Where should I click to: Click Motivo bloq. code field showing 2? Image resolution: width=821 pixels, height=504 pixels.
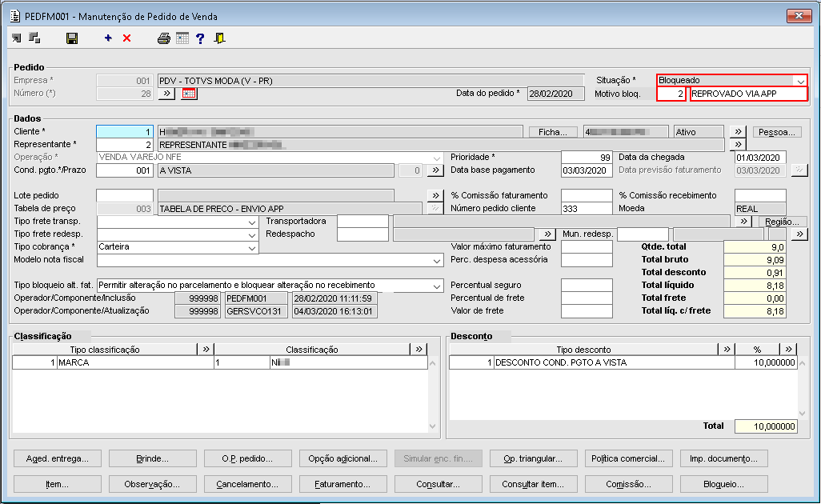[671, 94]
